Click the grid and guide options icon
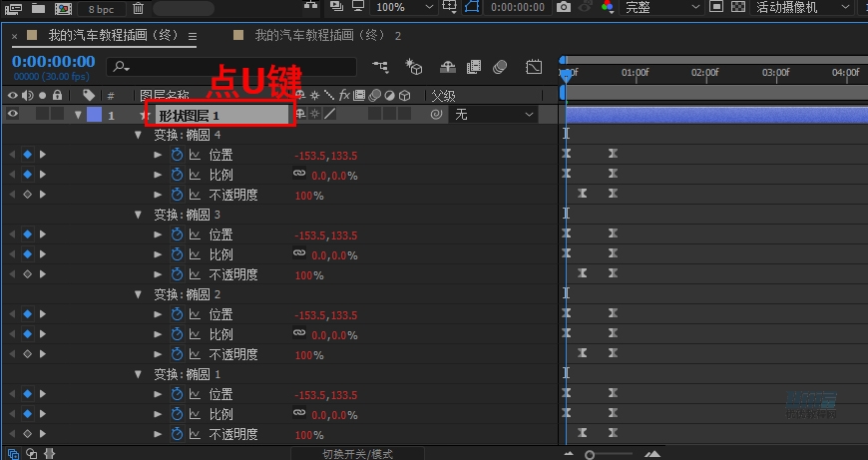This screenshot has height=460, width=868. [x=449, y=7]
